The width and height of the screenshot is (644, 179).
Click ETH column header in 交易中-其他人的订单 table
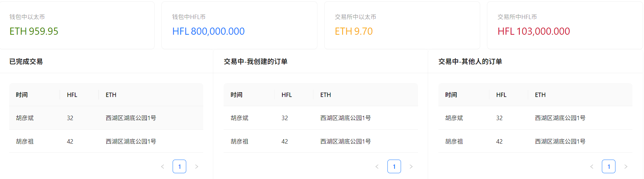[x=540, y=95]
